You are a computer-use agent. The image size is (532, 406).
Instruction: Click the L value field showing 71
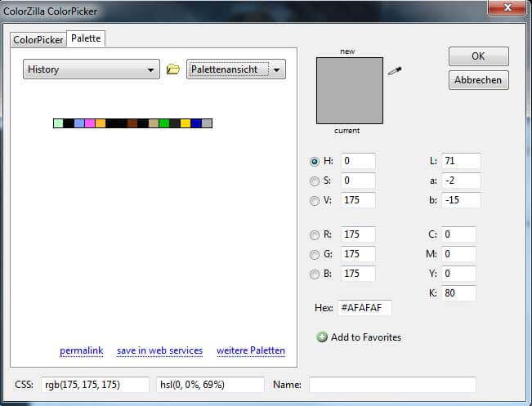[x=461, y=161]
